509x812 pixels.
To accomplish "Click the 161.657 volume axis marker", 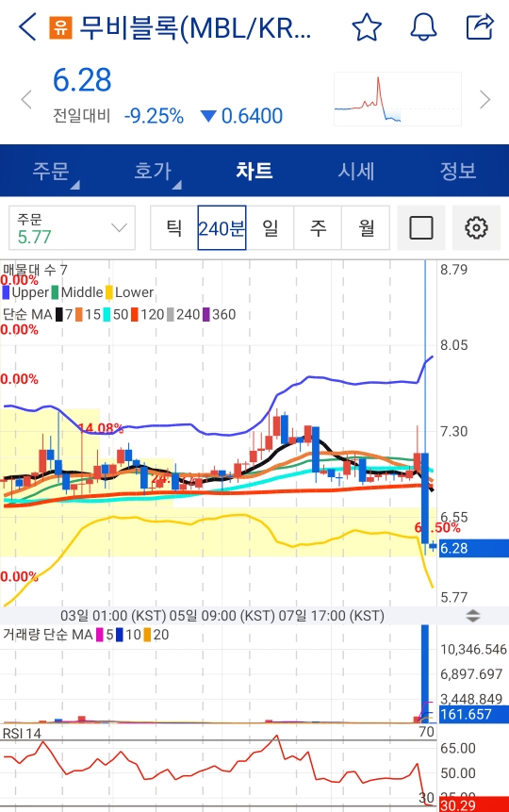I will [474, 714].
